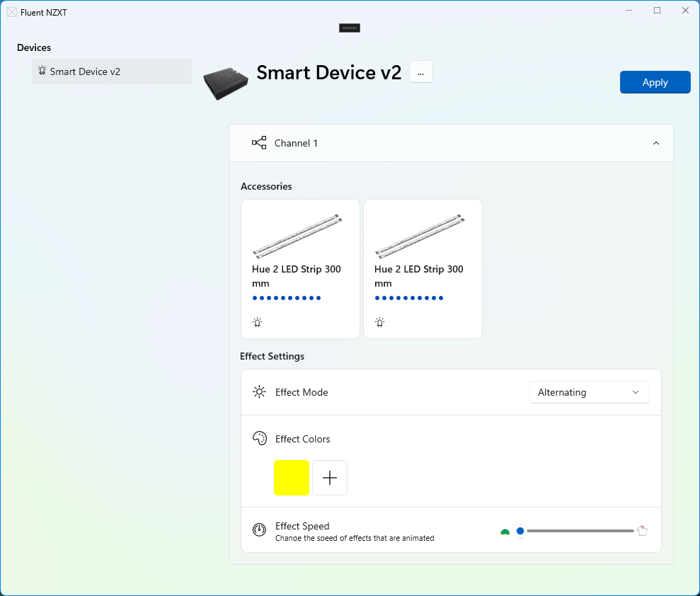Image resolution: width=700 pixels, height=596 pixels.
Task: Click the blue Apply button
Action: (655, 82)
